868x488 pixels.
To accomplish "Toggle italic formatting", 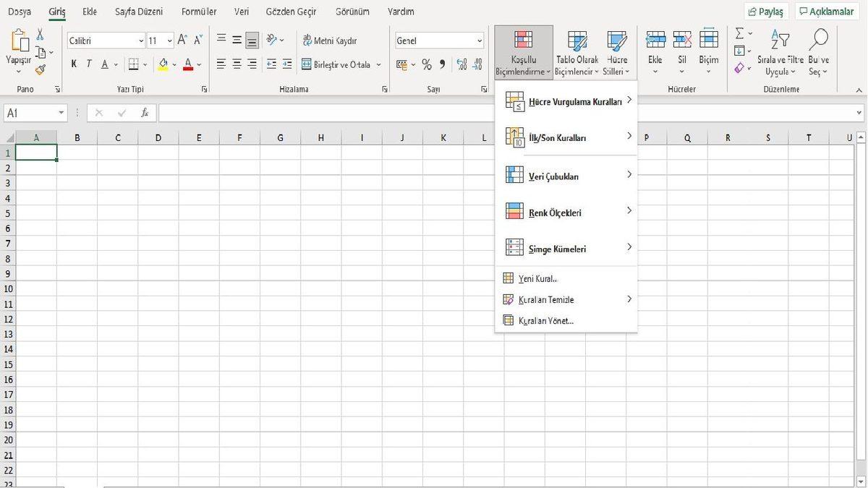I will pyautogui.click(x=88, y=64).
